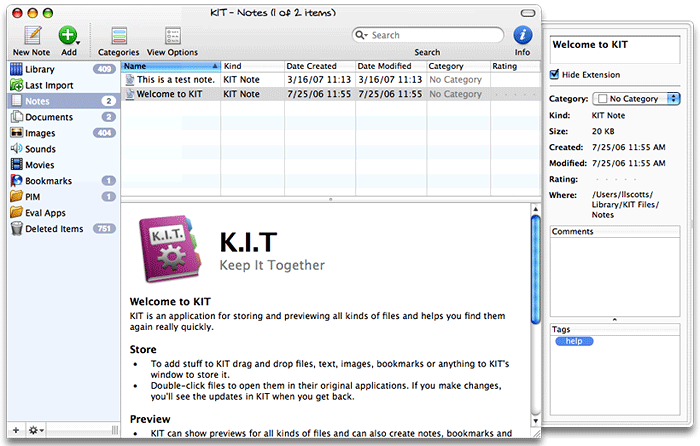Click 'No Category' in test note row
Screen dimensions: 700x446
point(455,79)
